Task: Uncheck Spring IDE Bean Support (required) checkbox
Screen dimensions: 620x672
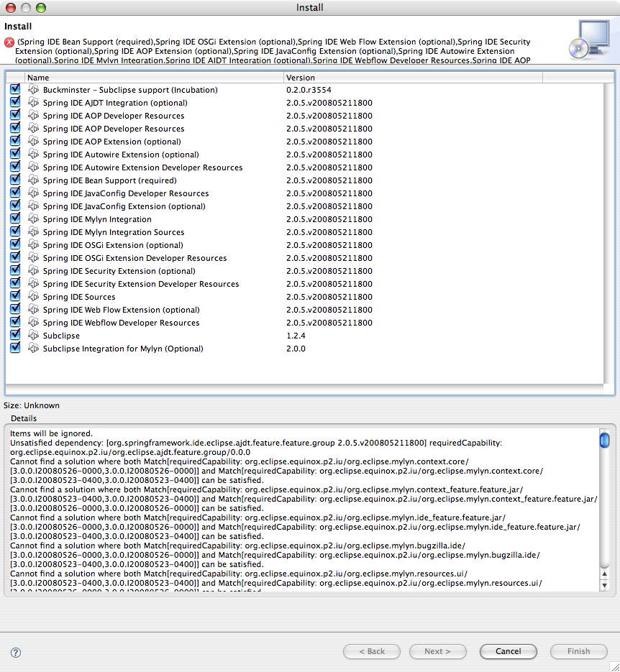Action: [15, 180]
